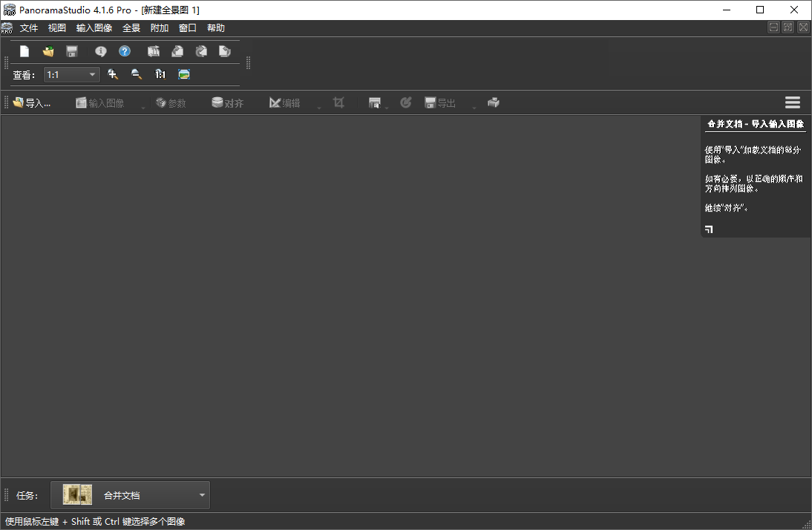Minimize the PanoramaStudio window
The image size is (812, 530).
727,10
